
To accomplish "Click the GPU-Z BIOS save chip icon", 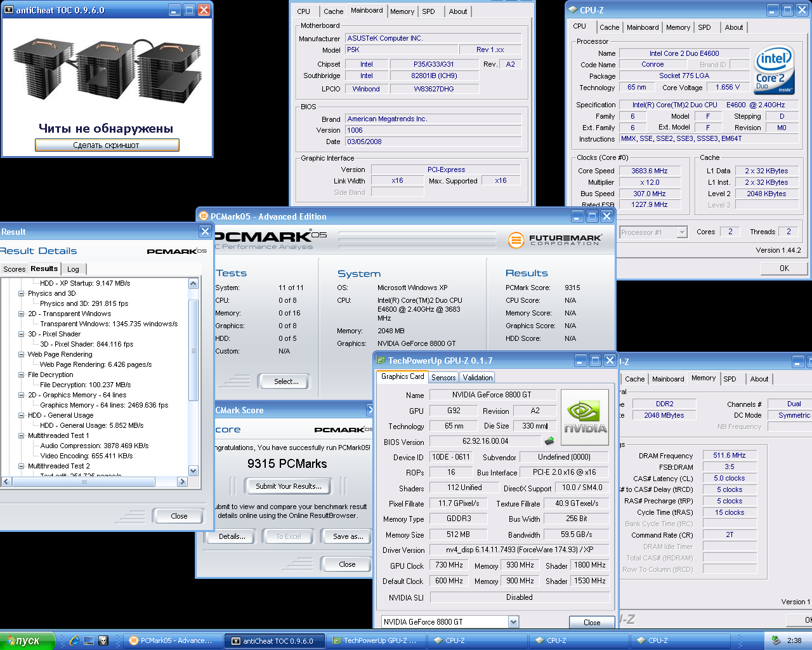I will [549, 441].
